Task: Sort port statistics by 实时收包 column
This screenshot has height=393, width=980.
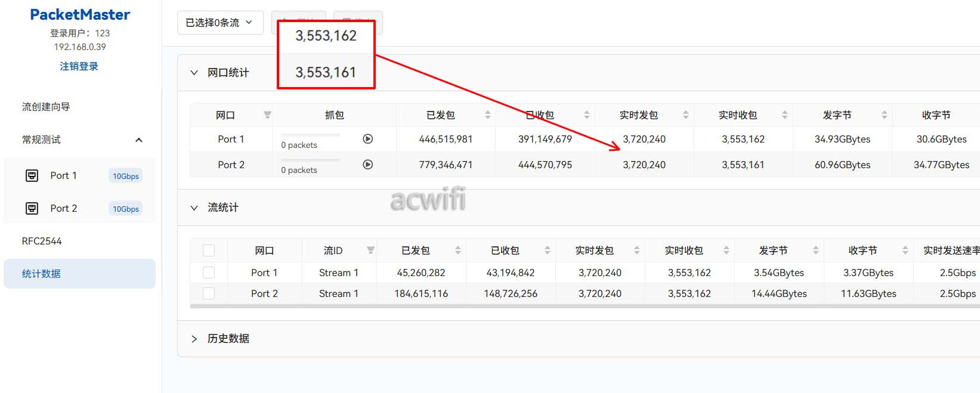Action: click(x=784, y=115)
